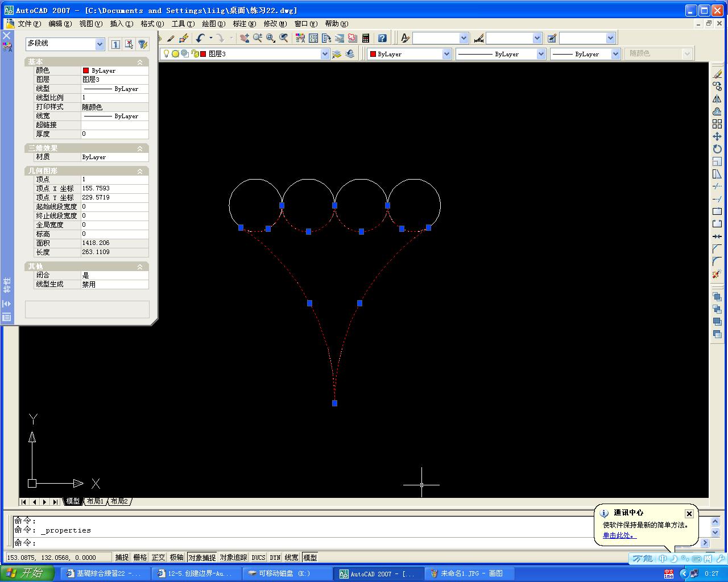Open the text style dropdown

[464, 38]
